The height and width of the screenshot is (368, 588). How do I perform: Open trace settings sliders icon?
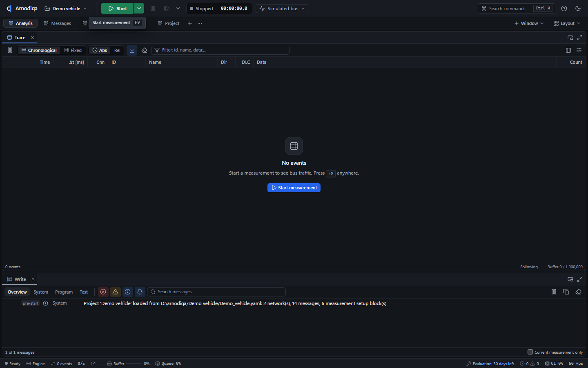tap(579, 50)
